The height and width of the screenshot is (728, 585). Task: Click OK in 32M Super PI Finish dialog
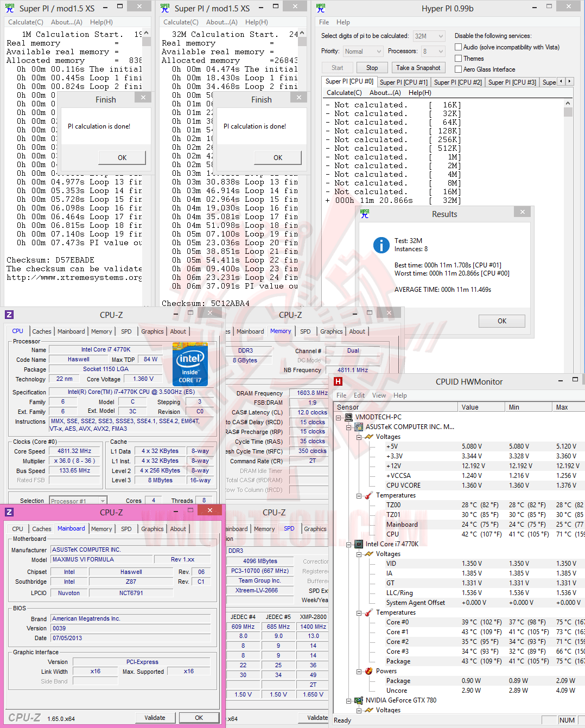278,158
